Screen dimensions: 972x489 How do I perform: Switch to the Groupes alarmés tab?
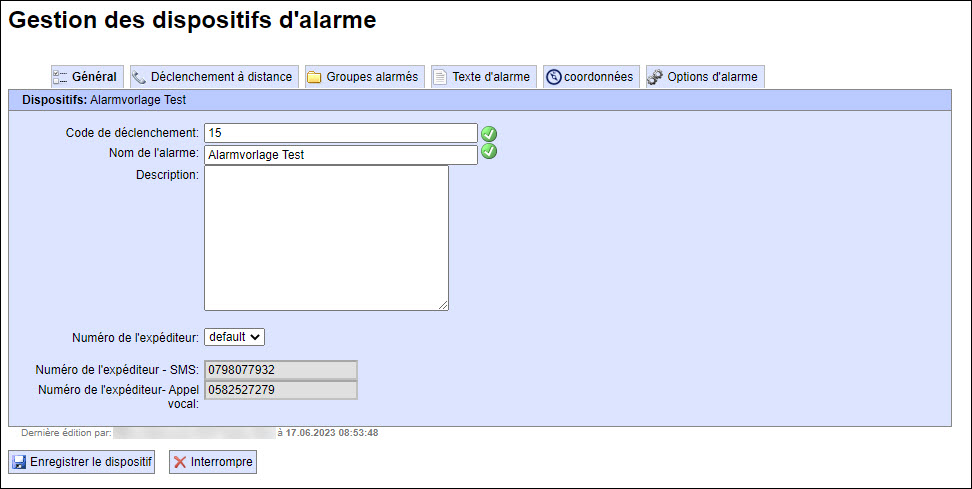pyautogui.click(x=371, y=77)
